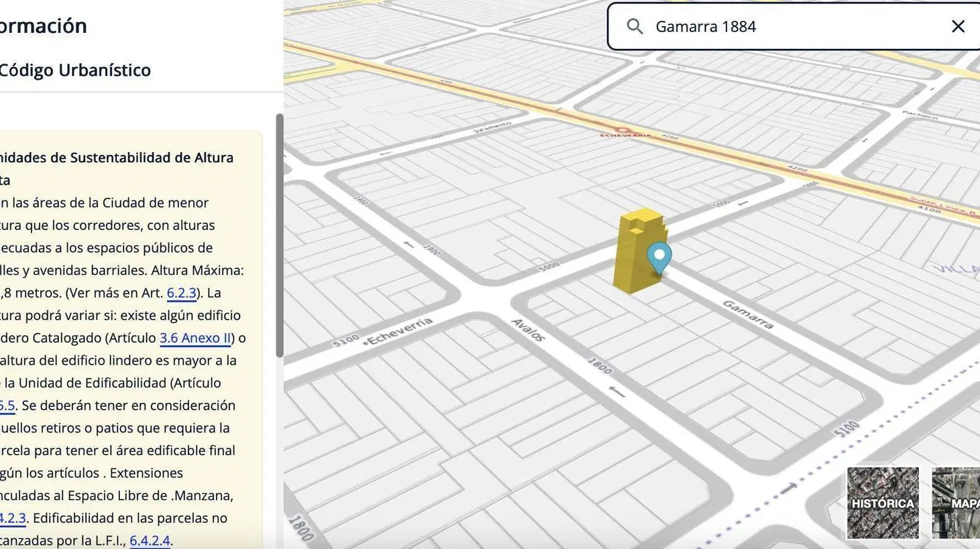Screen dimensions: 980x549
Task: Click the 'Código Urbanístico' heading
Action: [x=75, y=70]
